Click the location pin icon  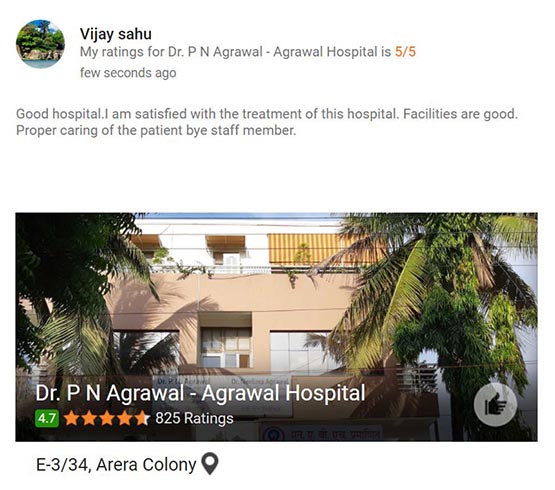[x=210, y=464]
